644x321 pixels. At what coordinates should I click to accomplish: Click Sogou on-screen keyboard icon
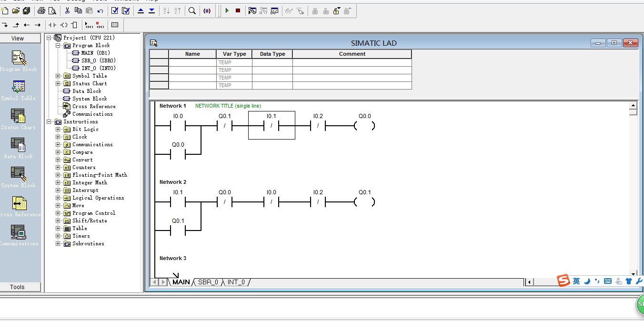[608, 281]
